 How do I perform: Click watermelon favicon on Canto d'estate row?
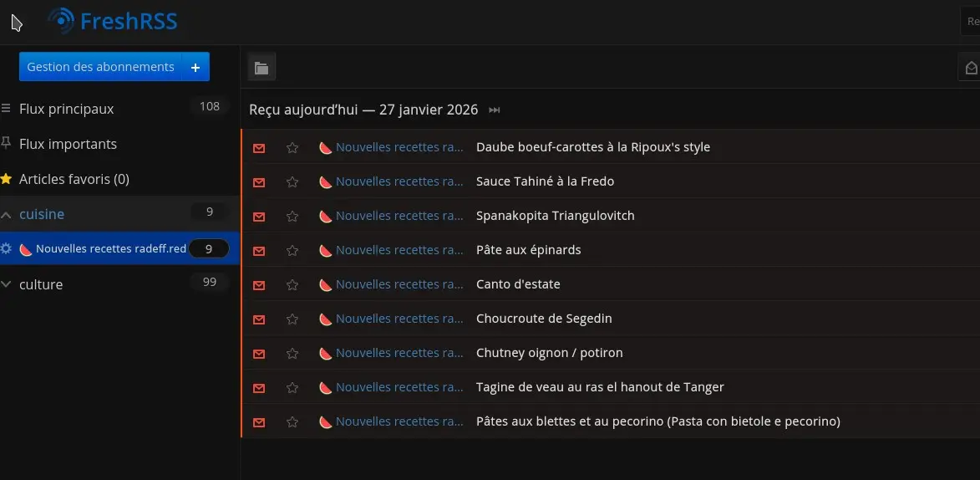coord(325,285)
